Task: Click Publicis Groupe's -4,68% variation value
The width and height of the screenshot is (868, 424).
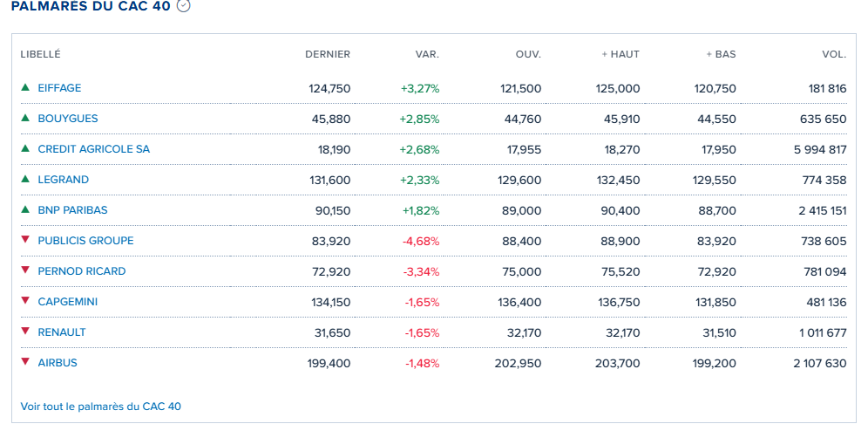Action: (421, 241)
